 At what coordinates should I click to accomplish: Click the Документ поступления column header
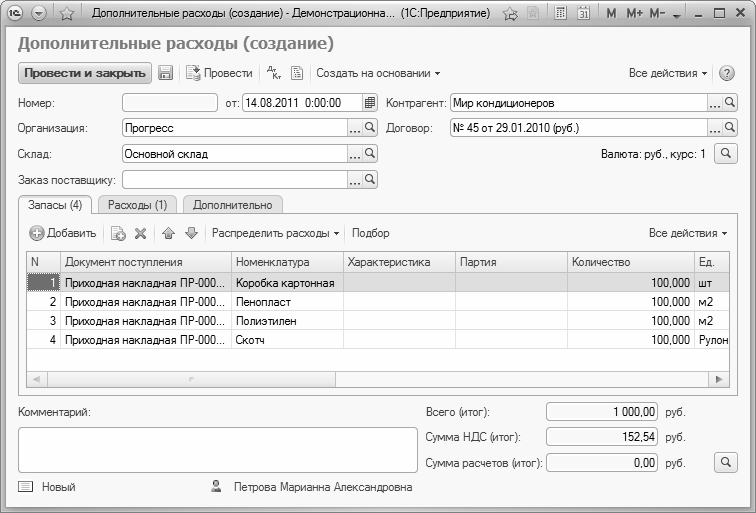pyautogui.click(x=146, y=262)
